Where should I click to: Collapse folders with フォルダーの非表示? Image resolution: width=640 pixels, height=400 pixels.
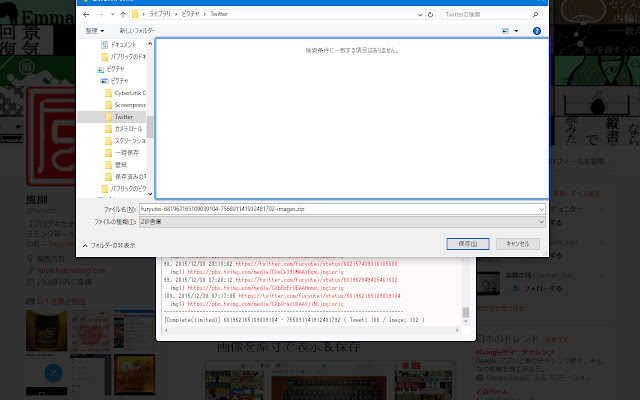(110, 244)
